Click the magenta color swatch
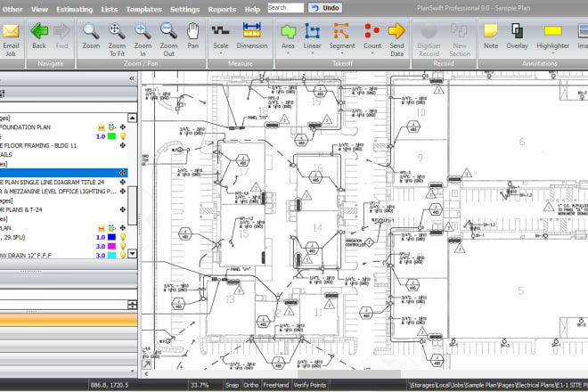Viewport: 588px width, 392px height. pos(111,246)
